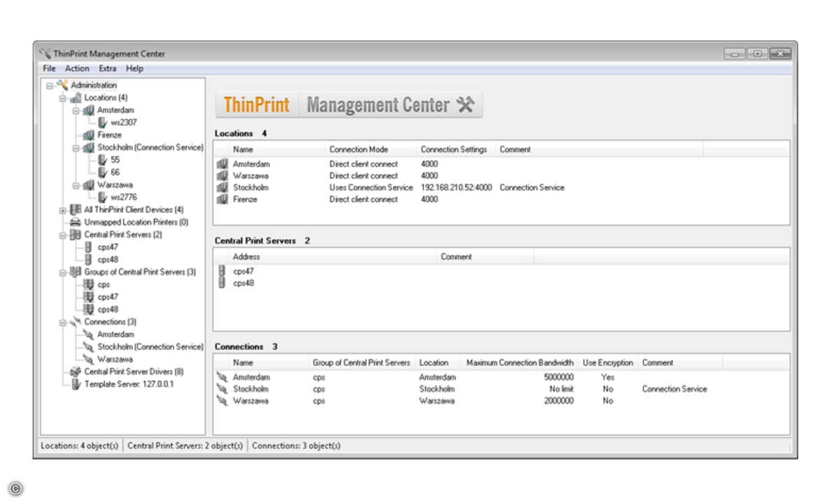This screenshot has width=840, height=504.
Task: Click the Stockholm row icon in Locations table
Action: pyautogui.click(x=222, y=188)
